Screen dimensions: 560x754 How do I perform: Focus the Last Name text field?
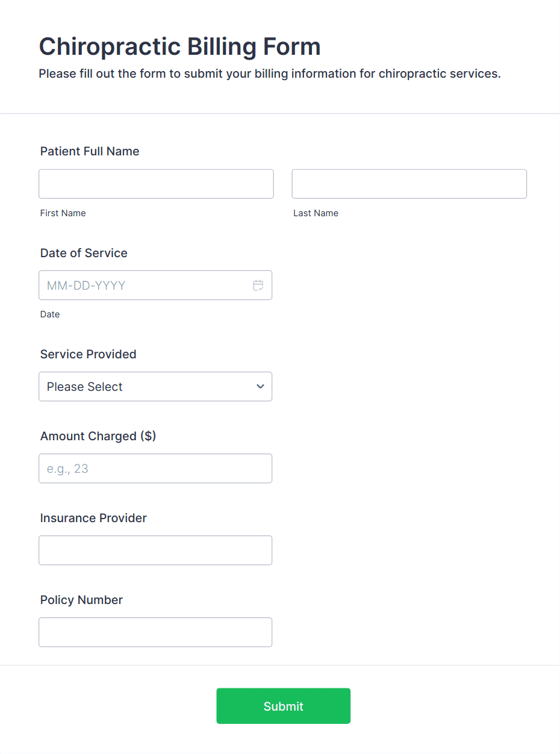click(409, 184)
